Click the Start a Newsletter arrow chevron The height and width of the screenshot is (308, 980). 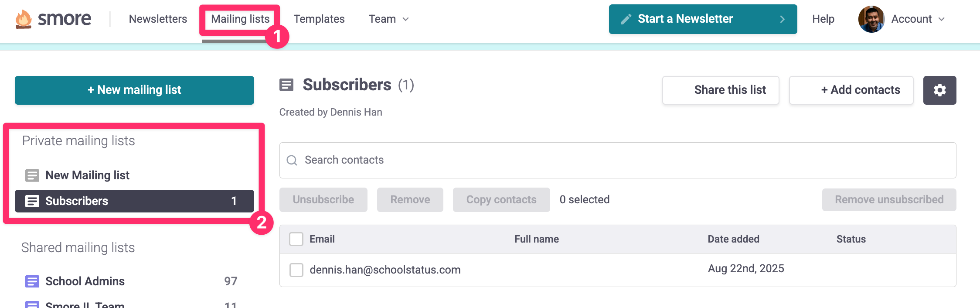782,19
